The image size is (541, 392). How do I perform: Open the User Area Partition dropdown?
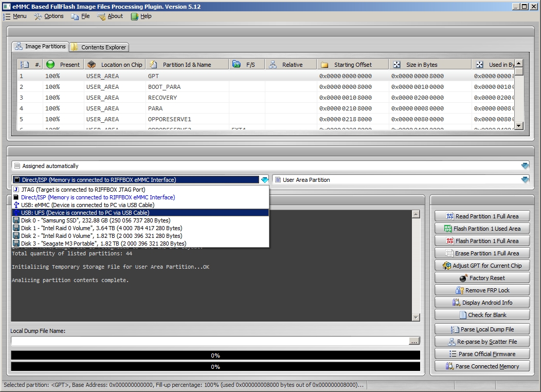click(526, 179)
